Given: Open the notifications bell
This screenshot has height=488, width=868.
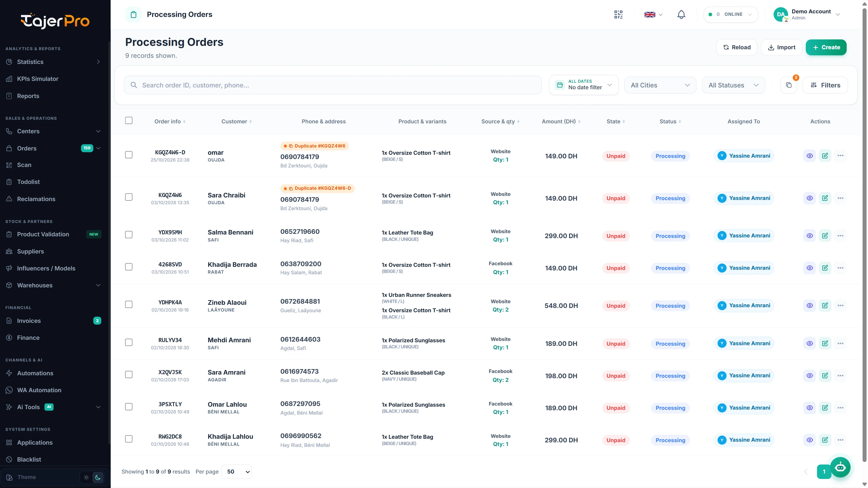Looking at the screenshot, I should pyautogui.click(x=681, y=14).
